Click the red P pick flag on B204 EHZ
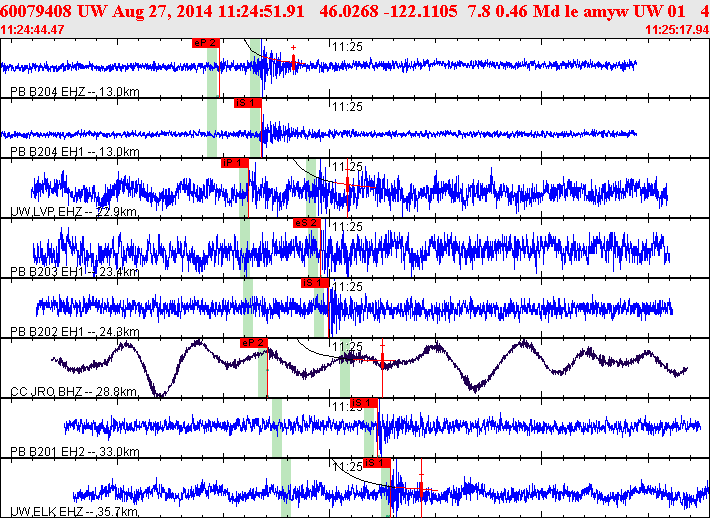 [x=204, y=43]
